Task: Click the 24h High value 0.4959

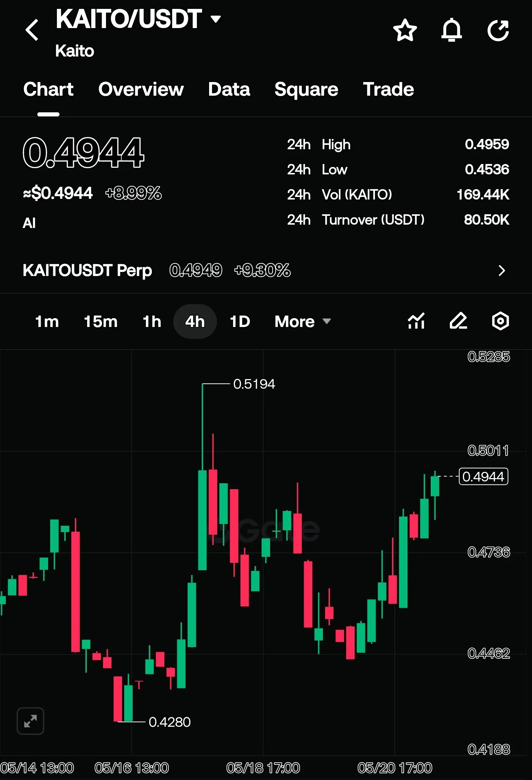Action: pyautogui.click(x=487, y=144)
